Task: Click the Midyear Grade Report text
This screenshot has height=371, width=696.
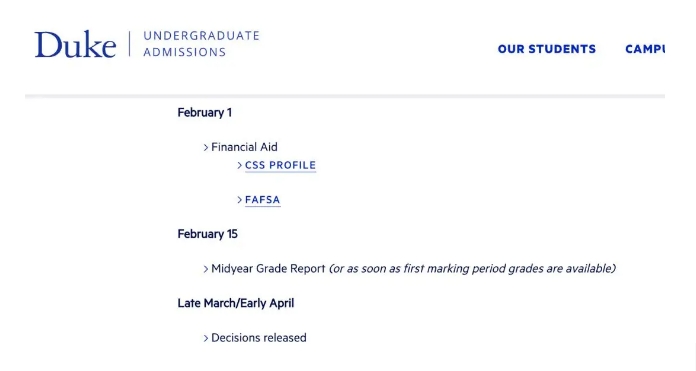Action: [x=268, y=268]
